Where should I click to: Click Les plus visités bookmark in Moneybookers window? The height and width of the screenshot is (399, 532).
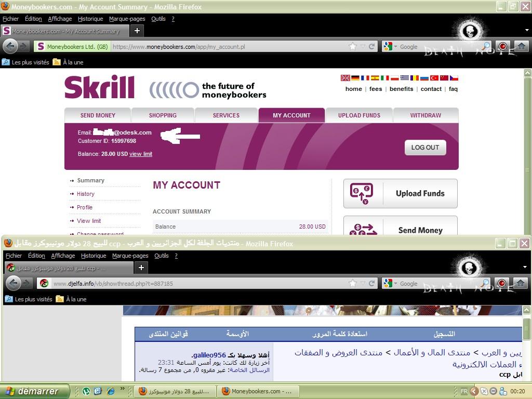25,62
